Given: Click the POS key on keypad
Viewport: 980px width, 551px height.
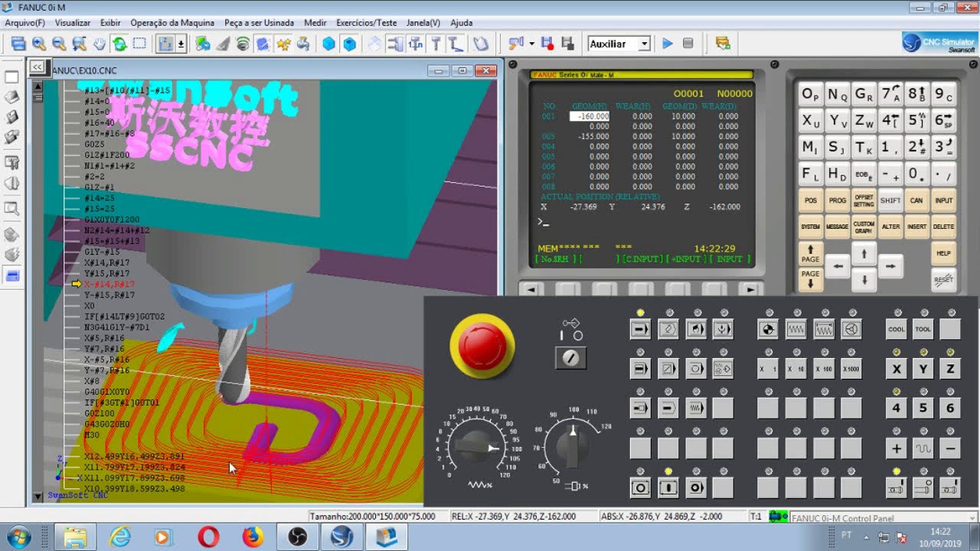Looking at the screenshot, I should pyautogui.click(x=811, y=201).
